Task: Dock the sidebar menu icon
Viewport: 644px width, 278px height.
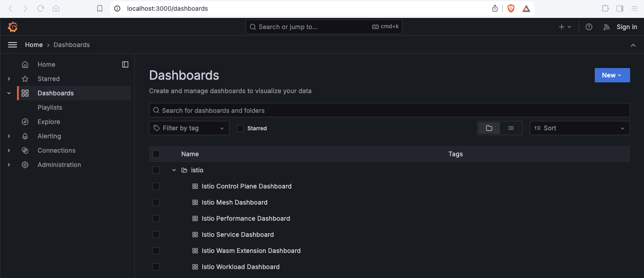Action: pyautogui.click(x=125, y=64)
